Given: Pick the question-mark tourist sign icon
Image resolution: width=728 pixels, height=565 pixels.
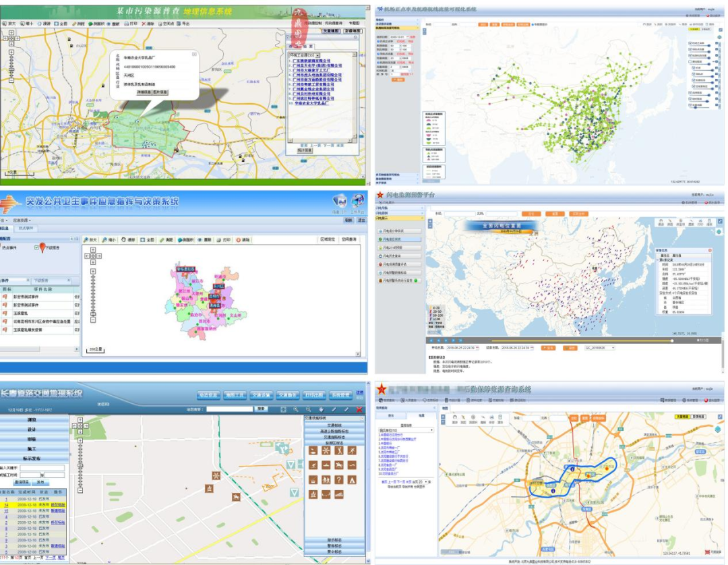Looking at the screenshot, I should [339, 480].
